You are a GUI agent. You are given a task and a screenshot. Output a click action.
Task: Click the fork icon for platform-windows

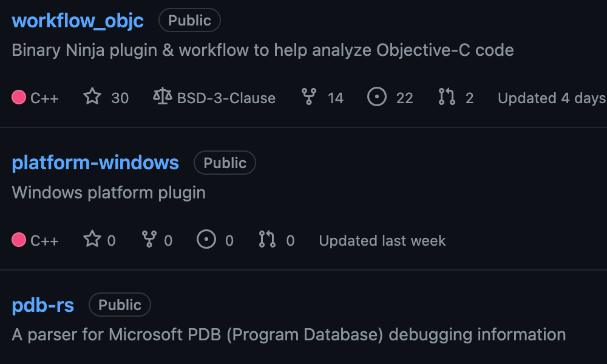149,240
